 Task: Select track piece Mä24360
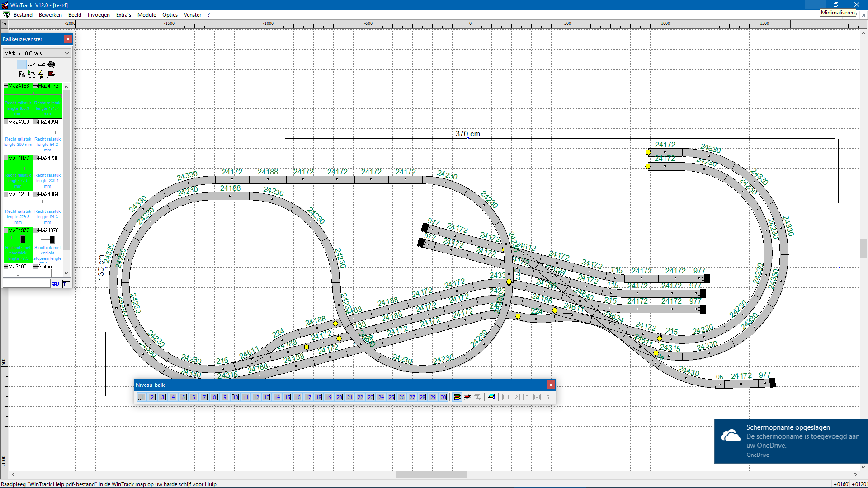pyautogui.click(x=18, y=136)
